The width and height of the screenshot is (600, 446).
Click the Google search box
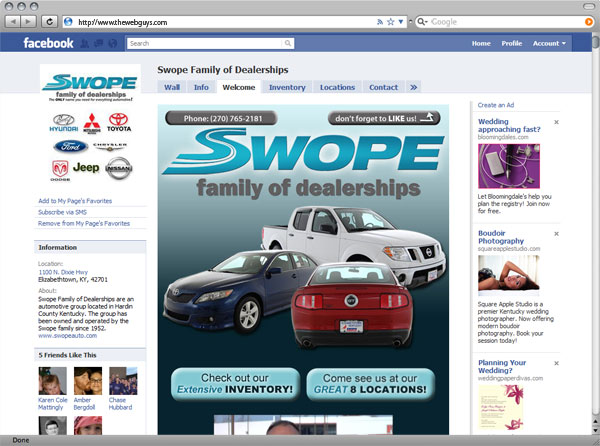coord(506,22)
